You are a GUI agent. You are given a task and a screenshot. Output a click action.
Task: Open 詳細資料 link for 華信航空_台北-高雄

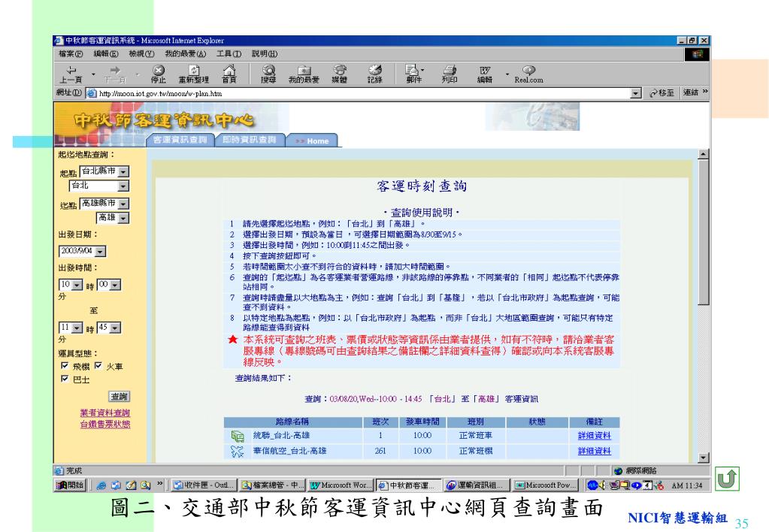(595, 451)
